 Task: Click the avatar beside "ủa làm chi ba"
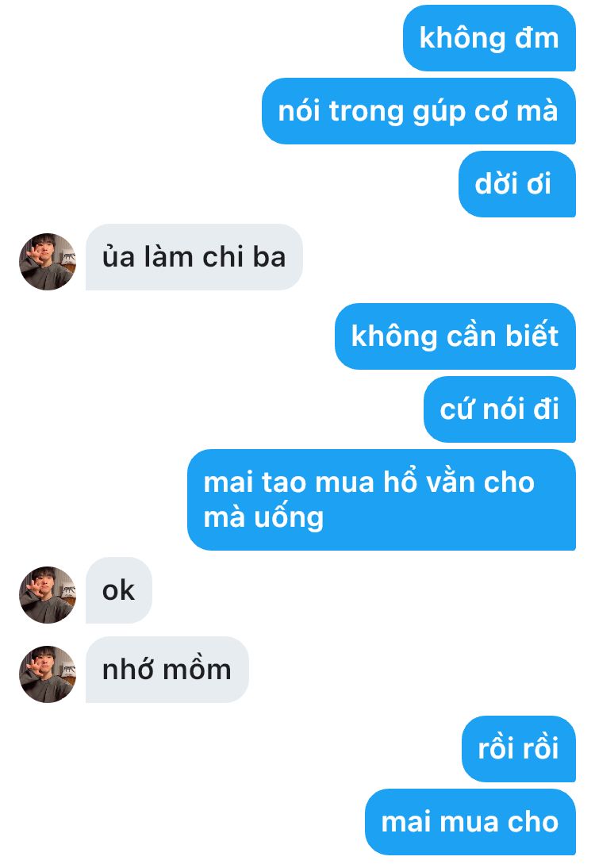pos(48,262)
